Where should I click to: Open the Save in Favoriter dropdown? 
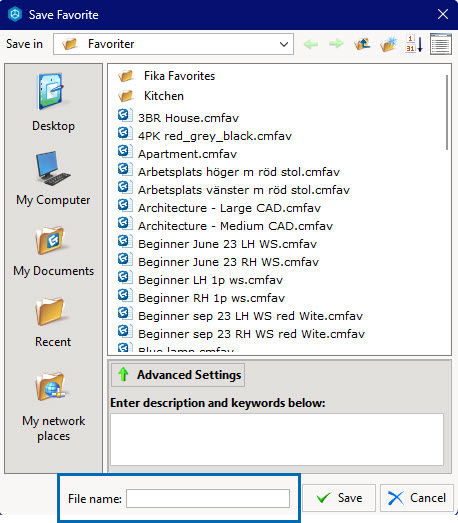tap(173, 44)
